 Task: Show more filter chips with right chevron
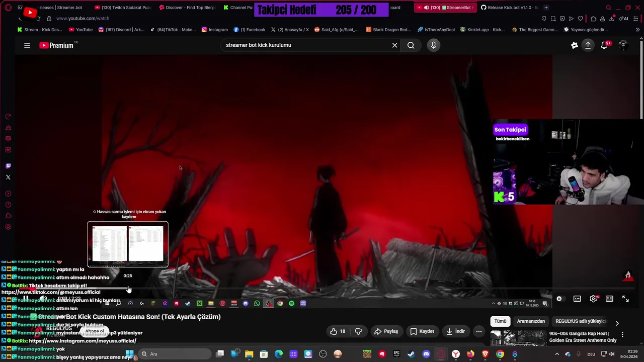pyautogui.click(x=617, y=323)
